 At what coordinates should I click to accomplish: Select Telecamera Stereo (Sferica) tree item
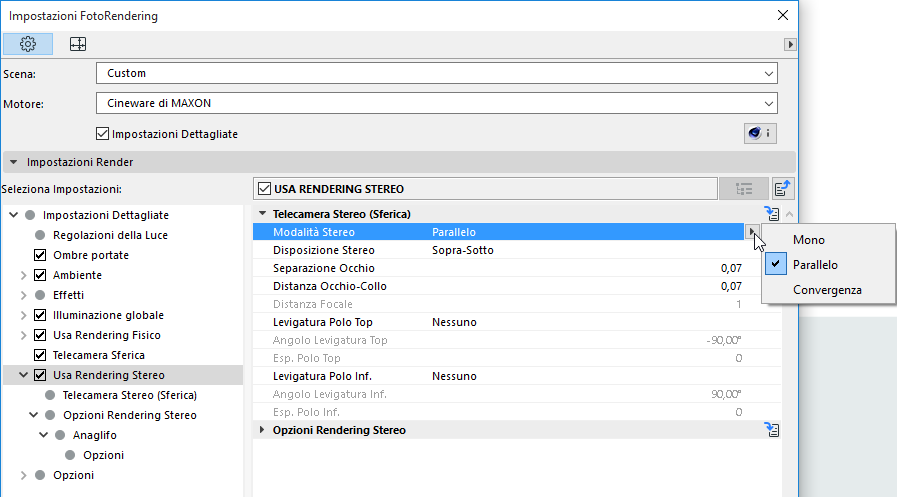[129, 395]
